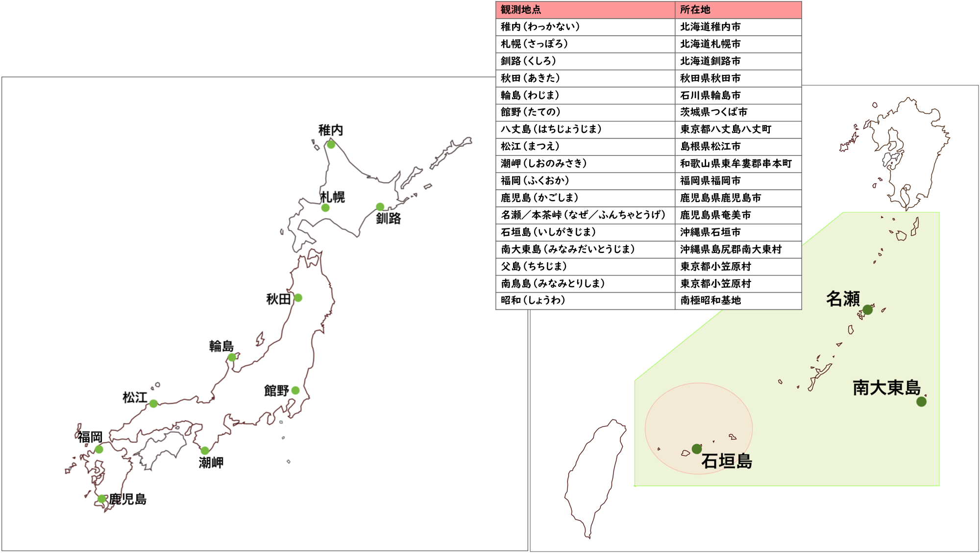
Task: Select the 秋田 station marker dot
Action: [x=298, y=298]
